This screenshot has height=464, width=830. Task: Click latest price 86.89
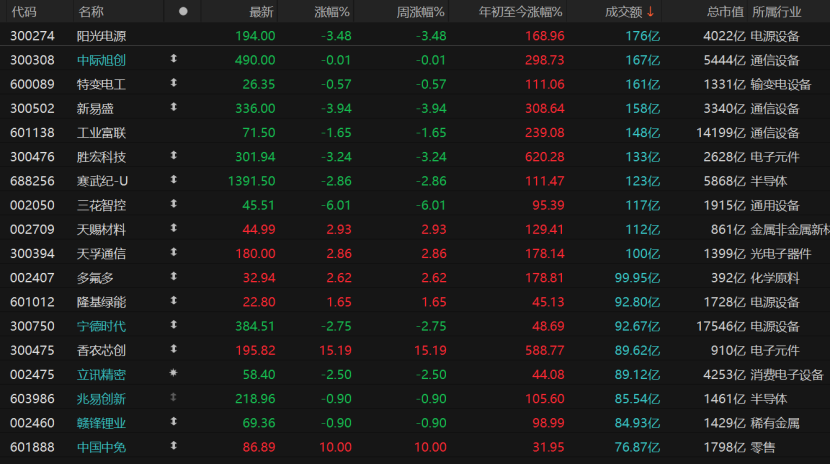click(x=259, y=448)
